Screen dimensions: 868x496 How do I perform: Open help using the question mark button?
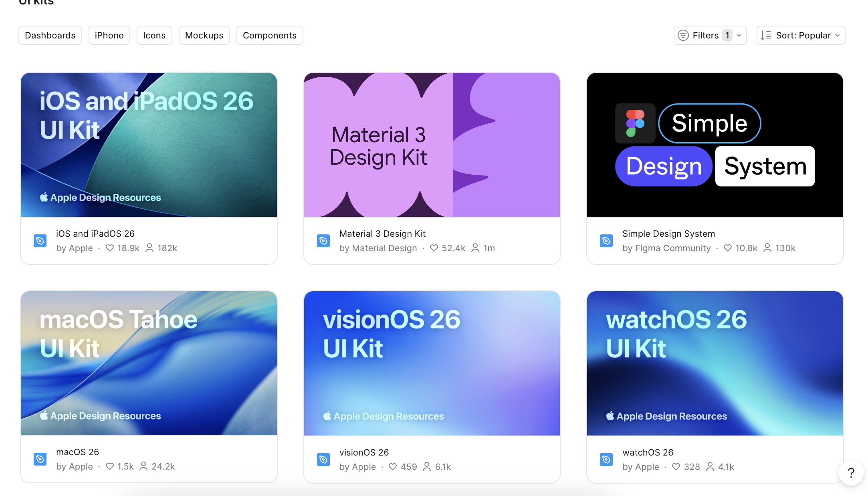coord(851,473)
